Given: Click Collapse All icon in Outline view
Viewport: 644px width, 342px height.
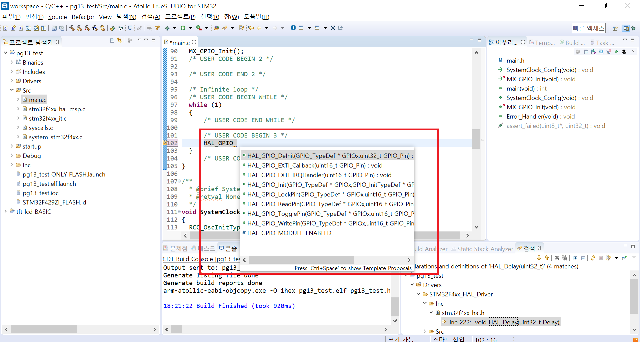Looking at the screenshot, I should (586, 52).
